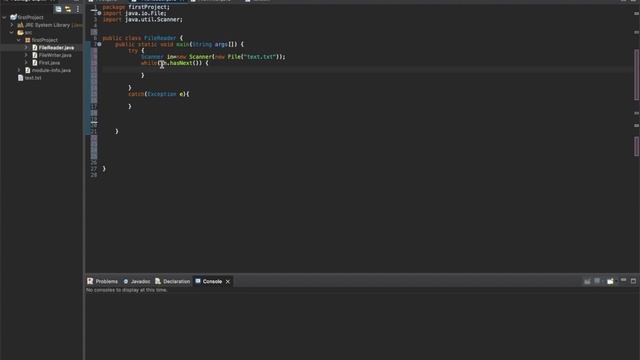Select First.java in Package Explorer

click(x=49, y=63)
